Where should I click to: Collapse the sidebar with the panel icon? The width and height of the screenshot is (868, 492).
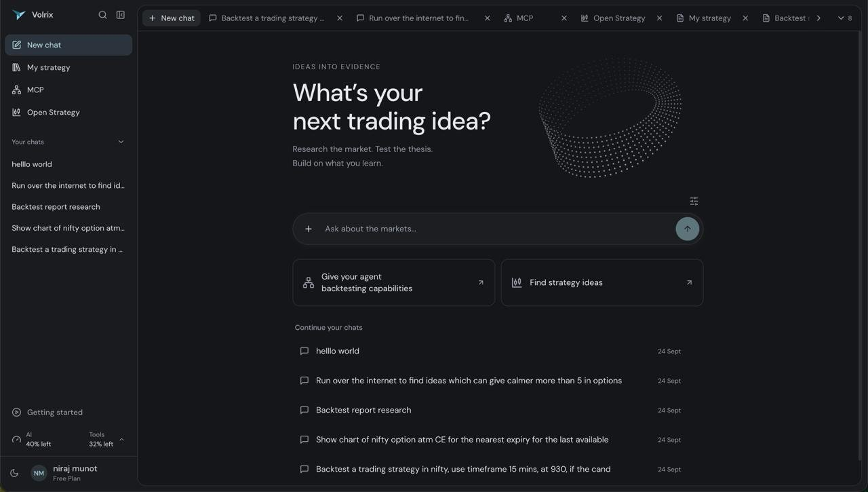pyautogui.click(x=121, y=15)
